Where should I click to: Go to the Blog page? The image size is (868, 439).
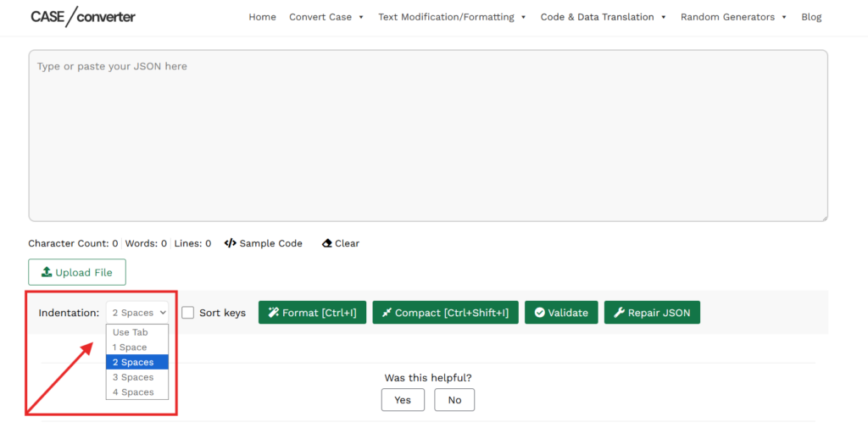pyautogui.click(x=811, y=17)
